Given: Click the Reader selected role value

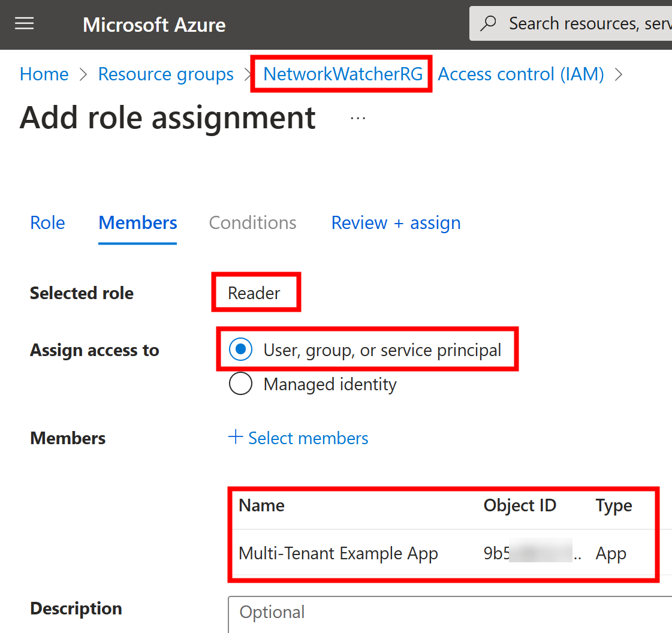Looking at the screenshot, I should point(254,293).
